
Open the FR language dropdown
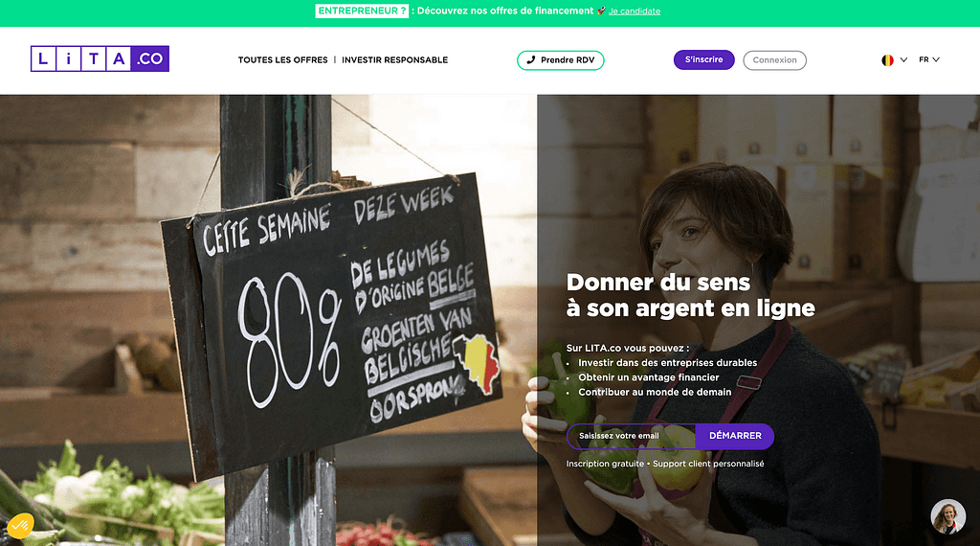(929, 60)
